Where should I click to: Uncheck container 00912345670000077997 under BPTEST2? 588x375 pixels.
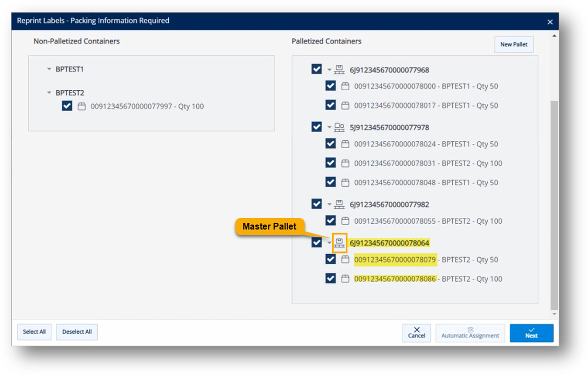click(67, 105)
